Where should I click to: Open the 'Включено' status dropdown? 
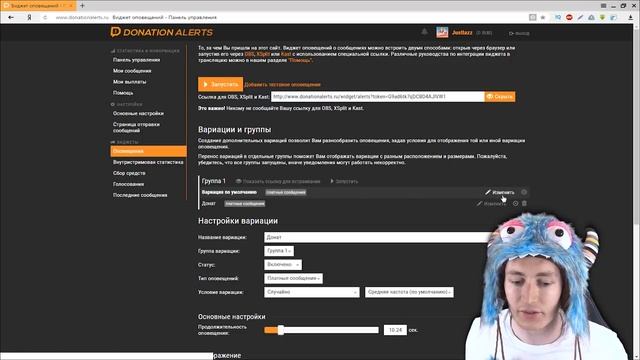283,265
